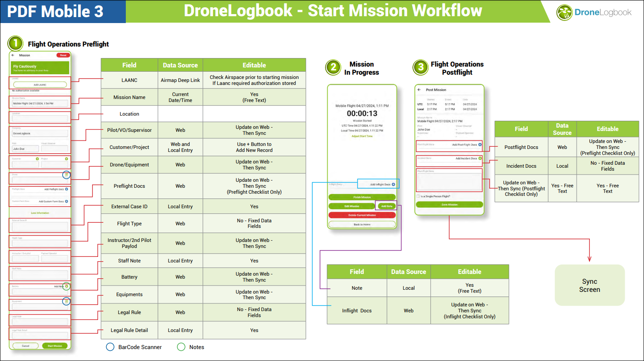Click the Incident Docs table cell
Viewport: 644px width, 361px height.
click(x=521, y=166)
